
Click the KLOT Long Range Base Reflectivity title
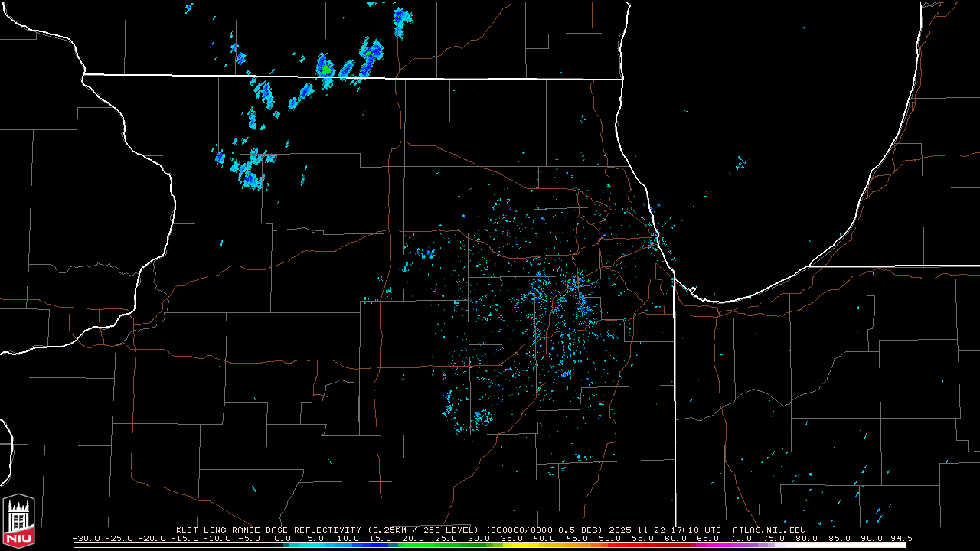pos(269,530)
